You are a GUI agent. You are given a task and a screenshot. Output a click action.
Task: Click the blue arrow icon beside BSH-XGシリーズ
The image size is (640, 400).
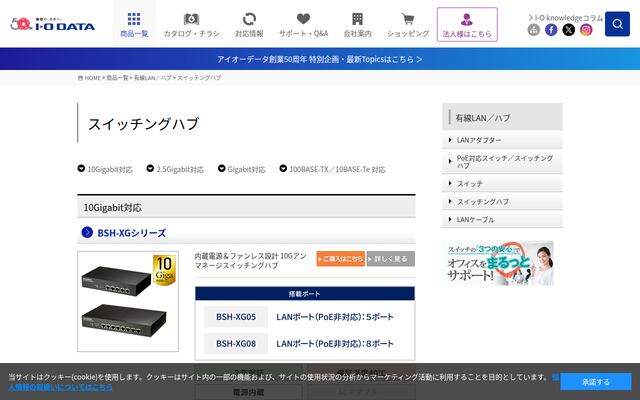click(x=87, y=232)
